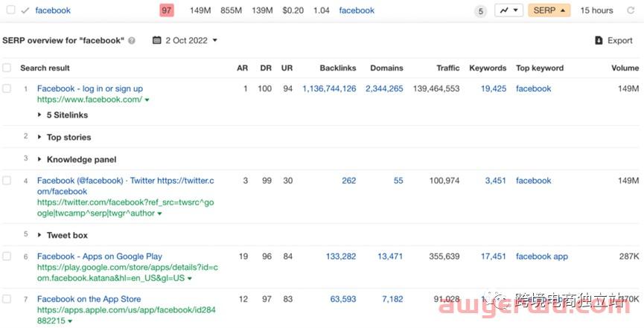Viewport: 644px width, 328px height.
Task: Click the Top keyword column header
Action: point(540,68)
